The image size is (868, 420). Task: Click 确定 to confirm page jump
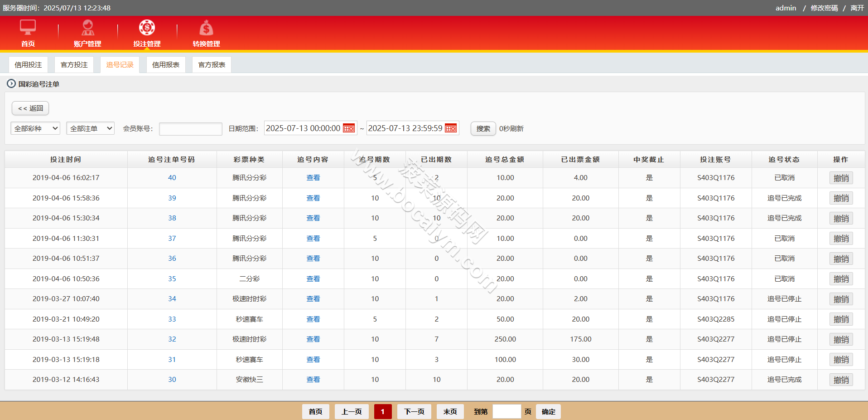(x=548, y=411)
